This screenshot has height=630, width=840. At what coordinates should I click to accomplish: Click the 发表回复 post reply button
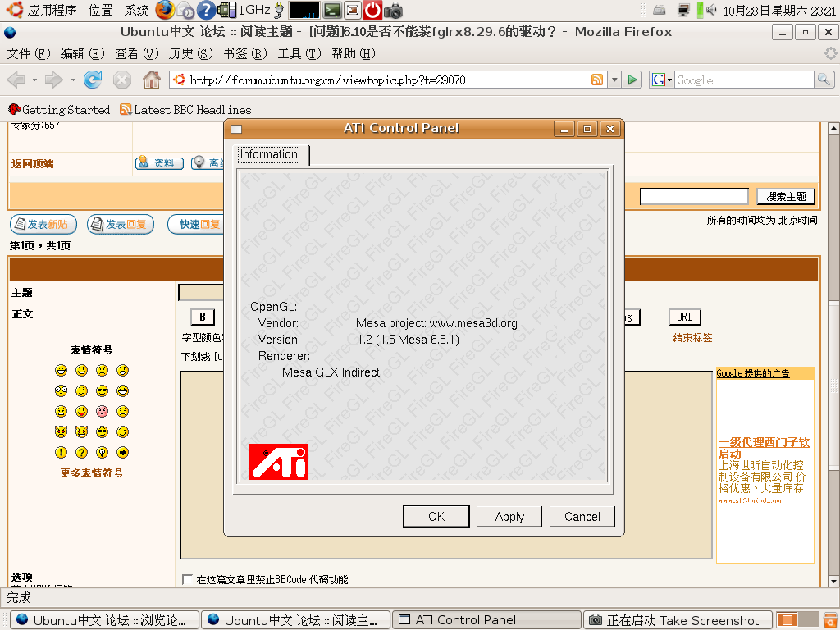[121, 225]
